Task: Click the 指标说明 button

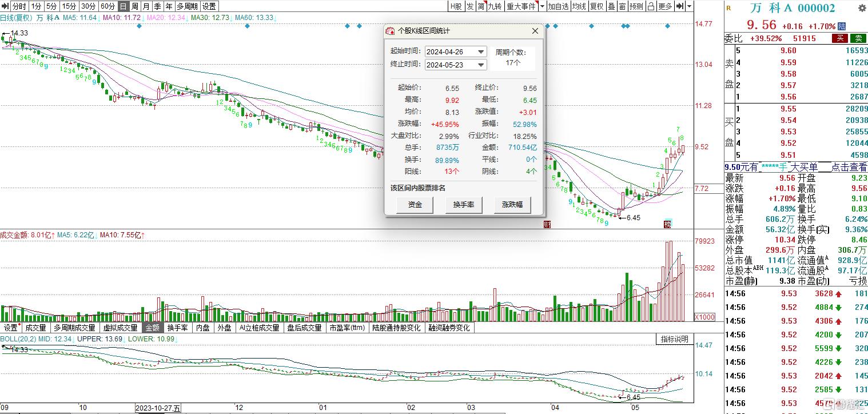Action: coord(675,339)
